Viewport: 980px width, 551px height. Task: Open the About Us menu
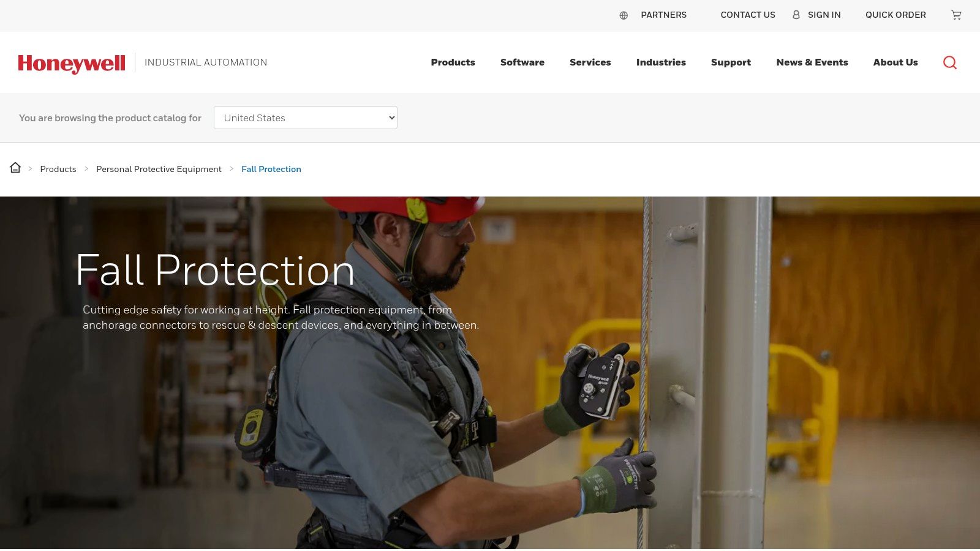pos(895,62)
